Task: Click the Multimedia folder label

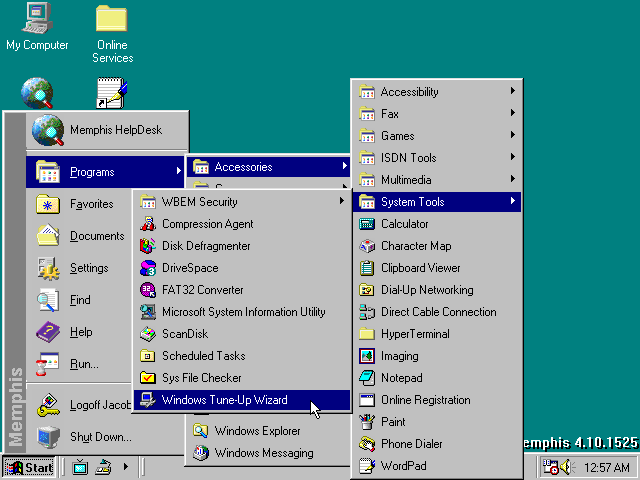Action: [406, 180]
